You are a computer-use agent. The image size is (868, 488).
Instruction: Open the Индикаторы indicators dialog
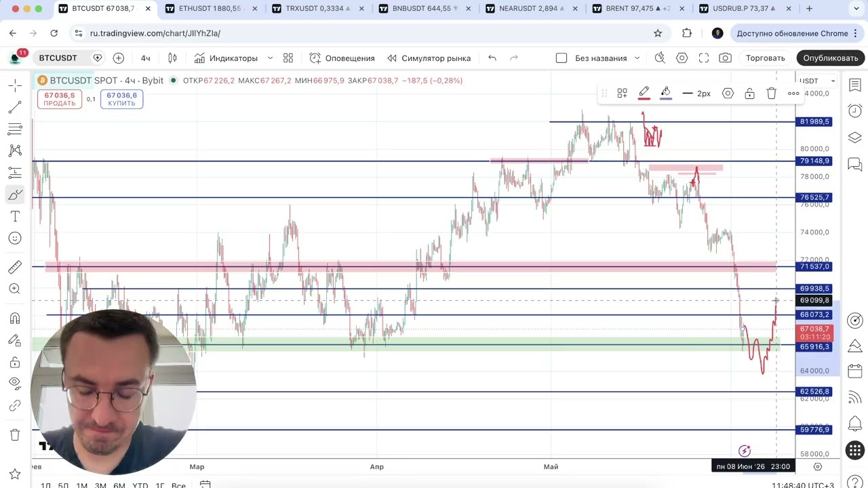[226, 58]
